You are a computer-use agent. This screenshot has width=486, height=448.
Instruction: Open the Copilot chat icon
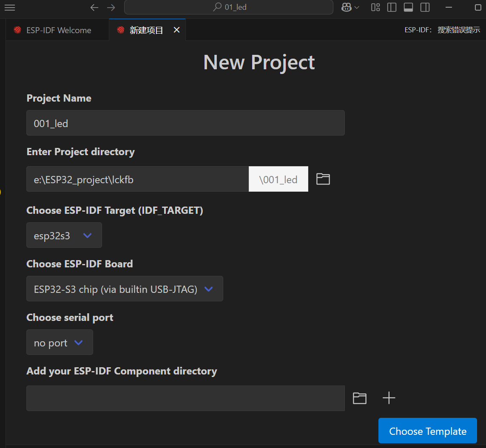pyautogui.click(x=346, y=7)
